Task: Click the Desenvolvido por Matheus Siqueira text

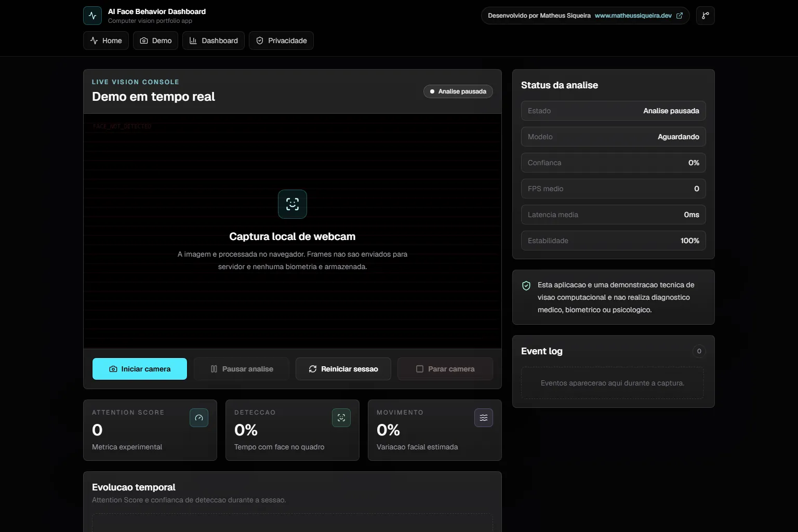Action: (x=539, y=16)
